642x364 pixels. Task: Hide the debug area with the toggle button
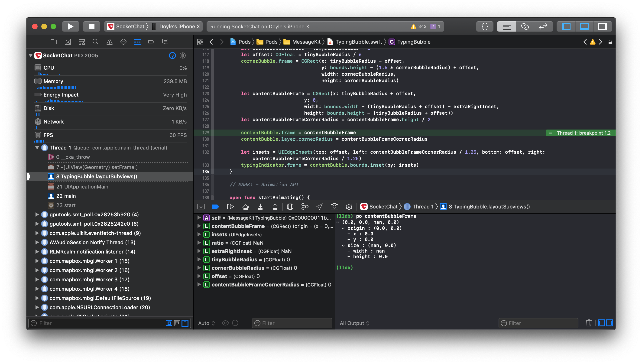[201, 207]
